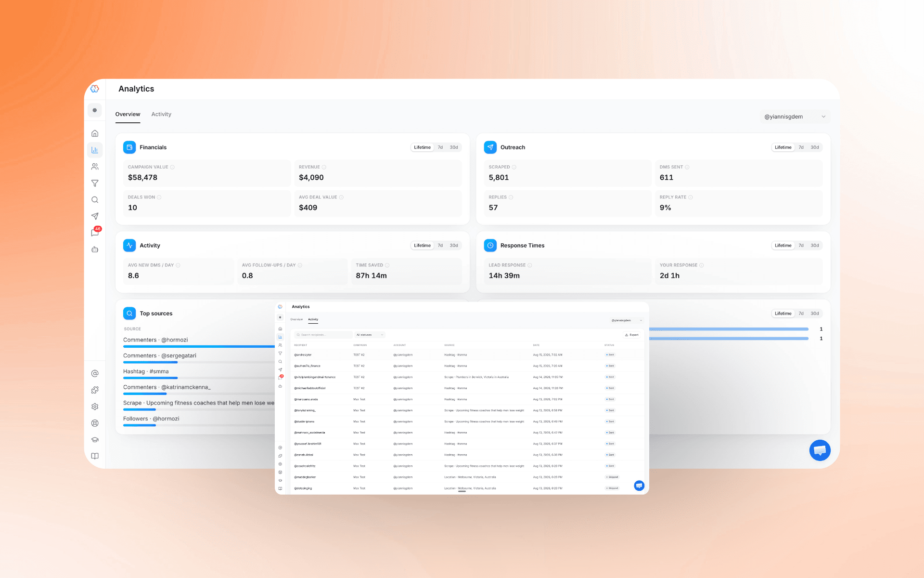924x578 pixels.
Task: Select the 30d range in the Activity card
Action: [454, 246]
